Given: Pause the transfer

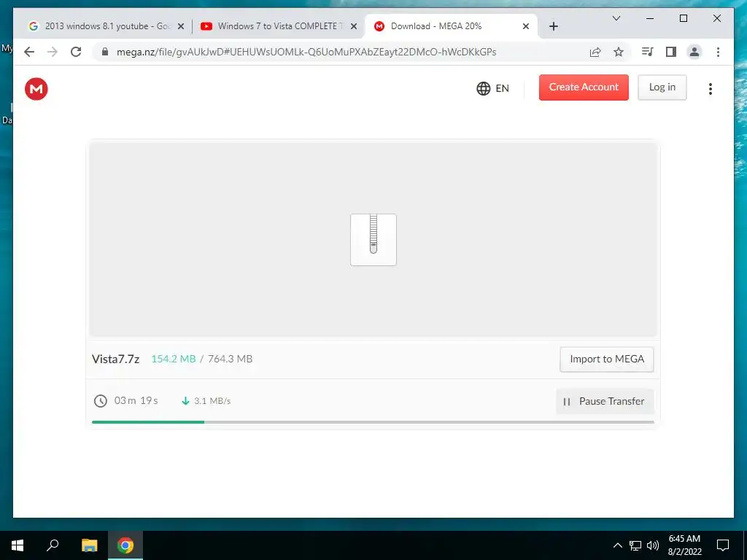Looking at the screenshot, I should pos(605,402).
